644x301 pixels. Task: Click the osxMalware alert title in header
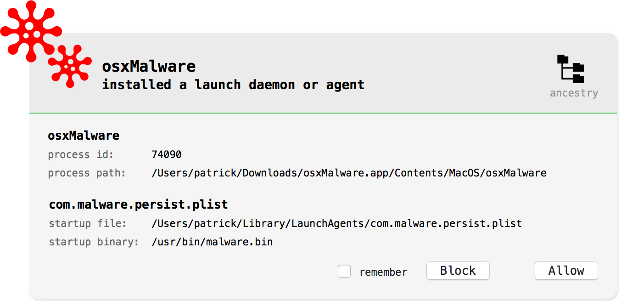click(149, 67)
